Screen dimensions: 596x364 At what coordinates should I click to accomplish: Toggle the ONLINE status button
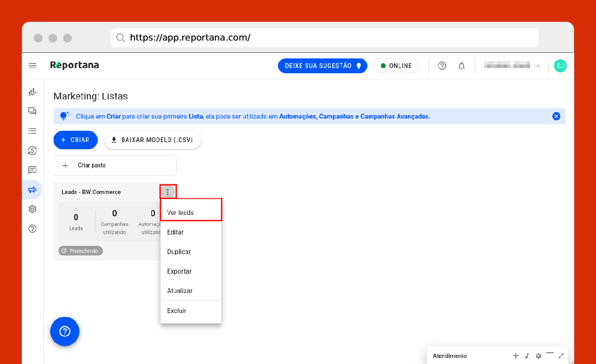pos(396,66)
